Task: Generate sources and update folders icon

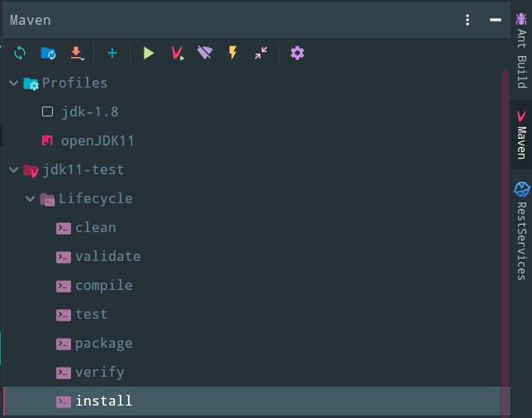Action: point(48,53)
